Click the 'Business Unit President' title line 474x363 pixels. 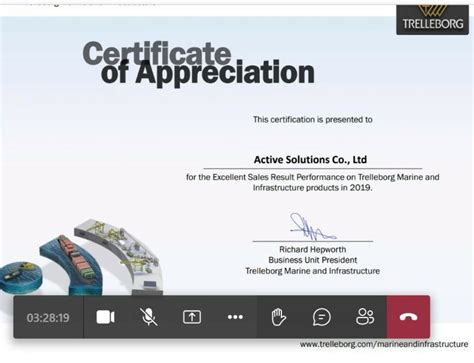[x=313, y=260]
